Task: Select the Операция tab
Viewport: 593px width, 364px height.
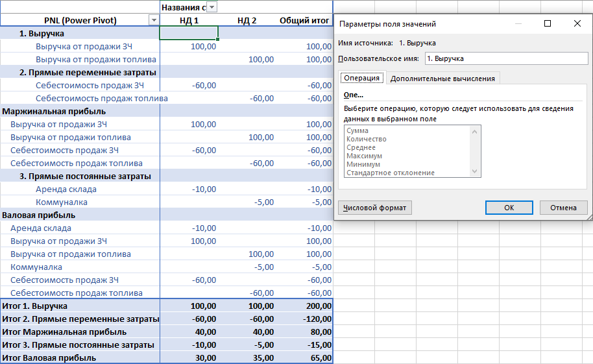Action: [361, 78]
